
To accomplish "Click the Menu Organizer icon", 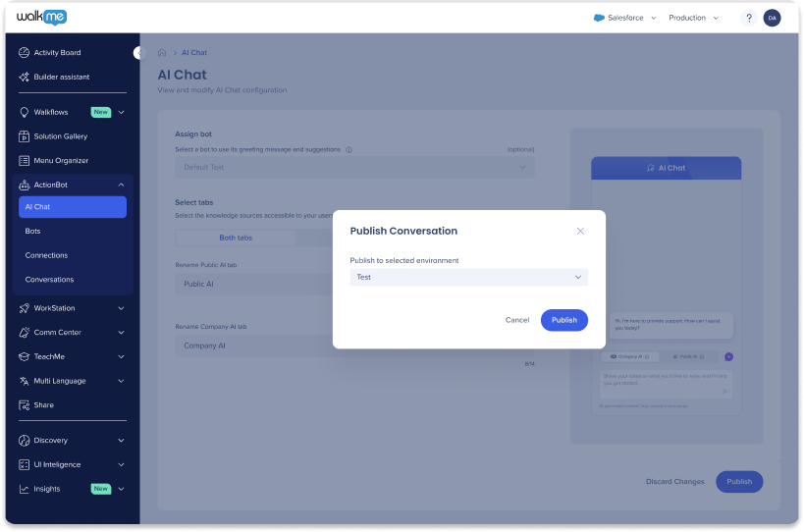I will tap(25, 160).
